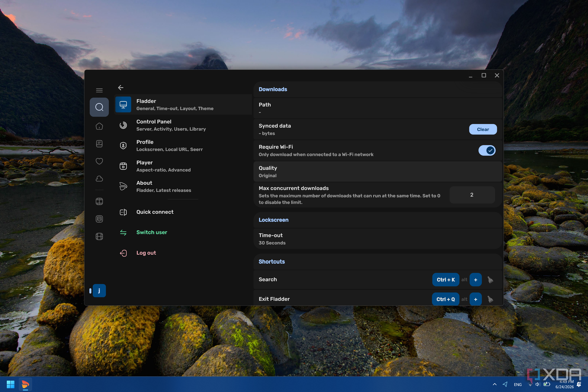Click the search icon in sidebar
The width and height of the screenshot is (588, 392).
click(99, 107)
